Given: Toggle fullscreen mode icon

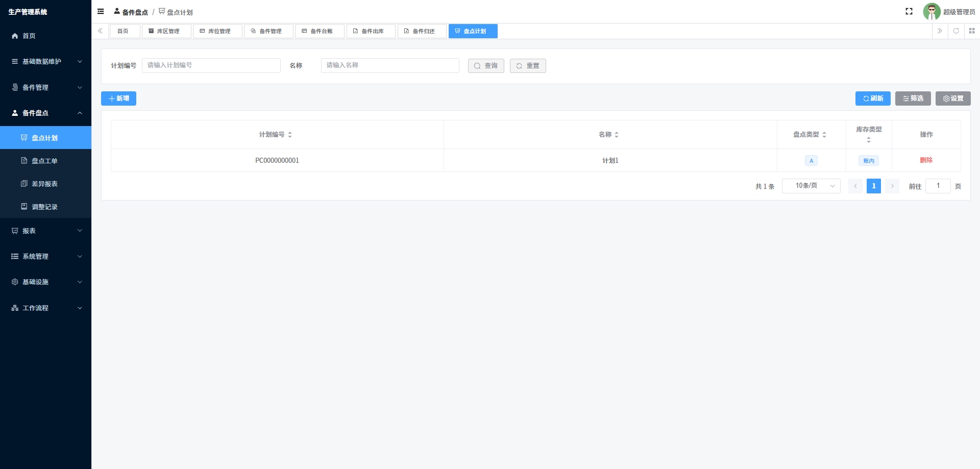Looking at the screenshot, I should (x=909, y=11).
